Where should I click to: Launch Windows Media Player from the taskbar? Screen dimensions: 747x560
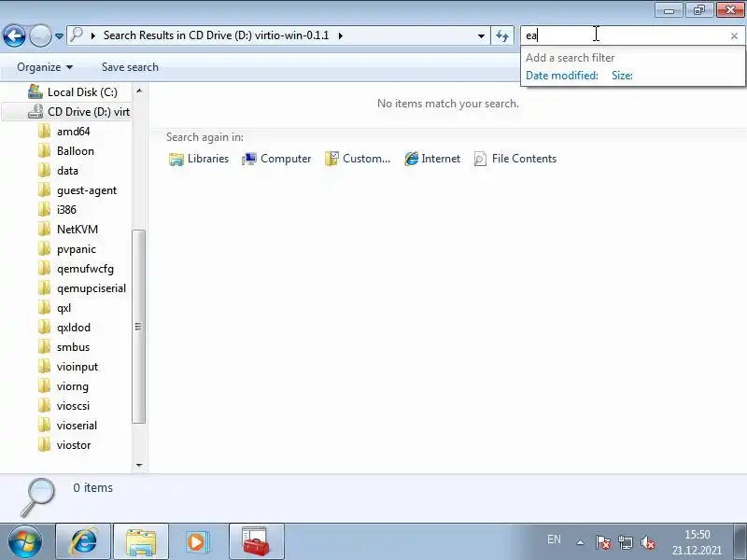[x=196, y=541]
